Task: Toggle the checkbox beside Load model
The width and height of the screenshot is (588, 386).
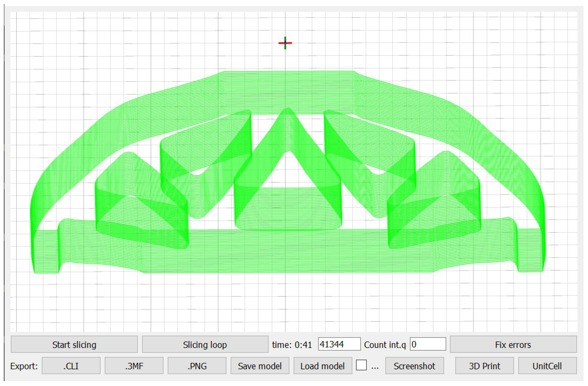Action: tap(361, 365)
